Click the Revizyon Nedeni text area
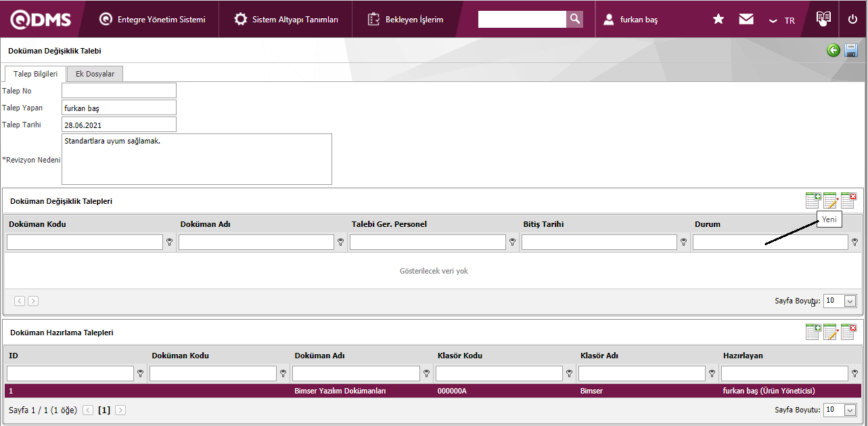Viewport: 868px width, 426px height. coord(196,159)
